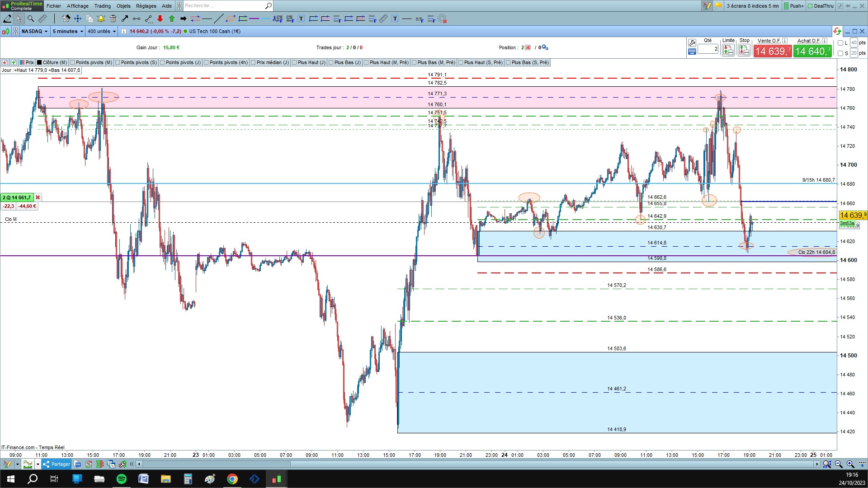
Task: Click the Limite order icon
Action: [x=728, y=50]
